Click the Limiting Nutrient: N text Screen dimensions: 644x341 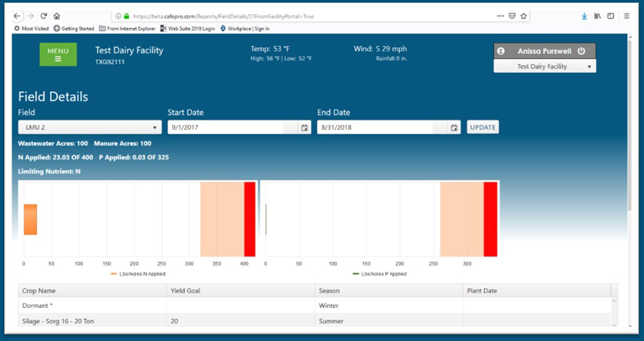tap(50, 171)
